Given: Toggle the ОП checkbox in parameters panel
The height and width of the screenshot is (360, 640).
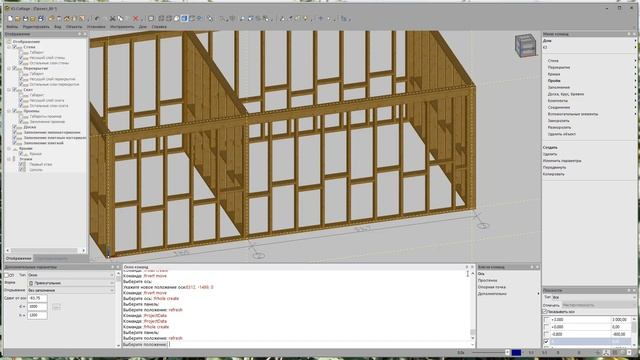Looking at the screenshot, I should tap(7, 275).
